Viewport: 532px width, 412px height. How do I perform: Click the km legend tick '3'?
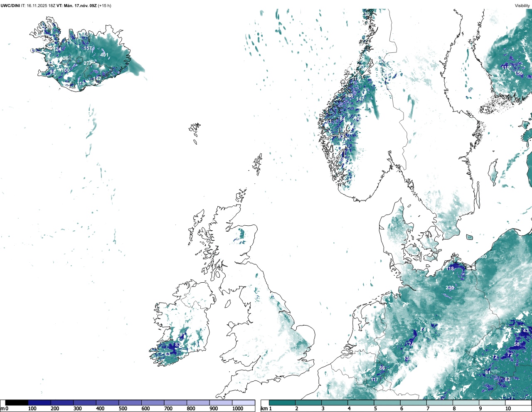323,409
